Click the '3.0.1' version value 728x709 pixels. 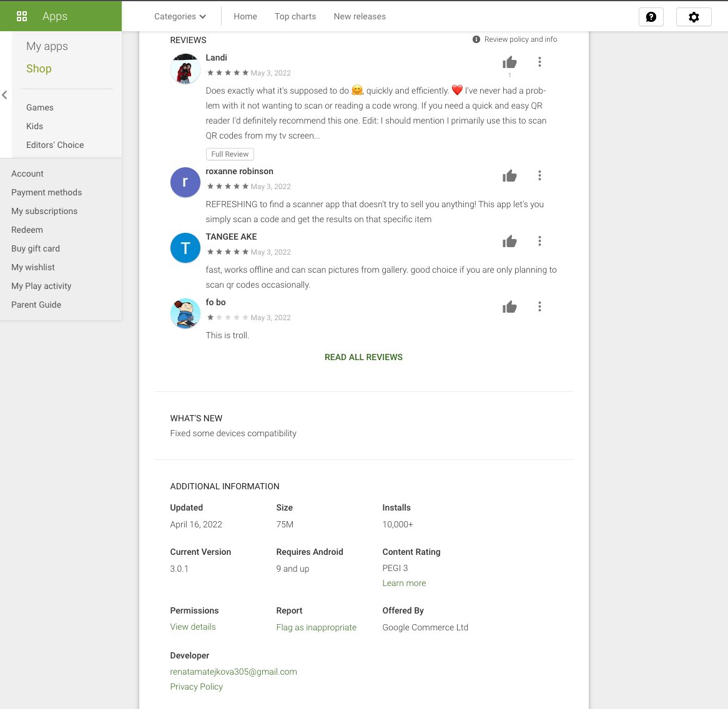[x=179, y=569]
